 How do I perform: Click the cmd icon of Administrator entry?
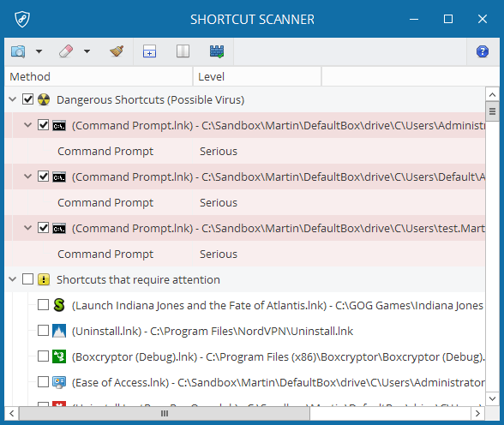59,126
